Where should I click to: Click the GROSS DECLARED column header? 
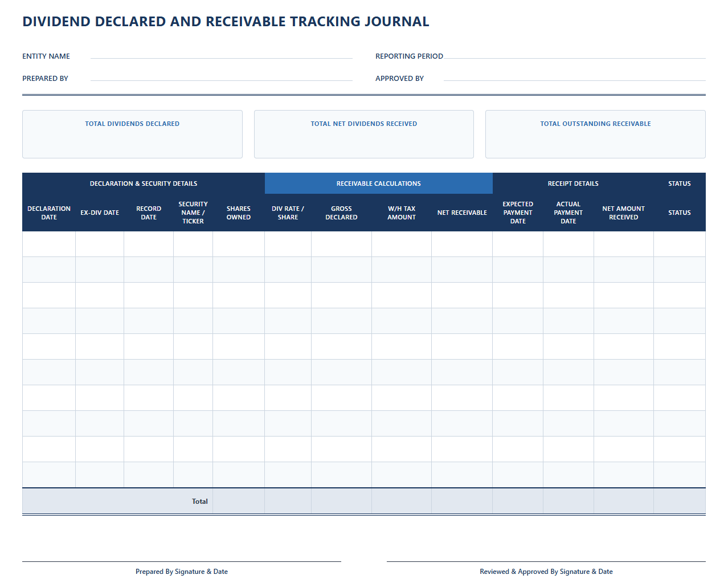(x=342, y=213)
